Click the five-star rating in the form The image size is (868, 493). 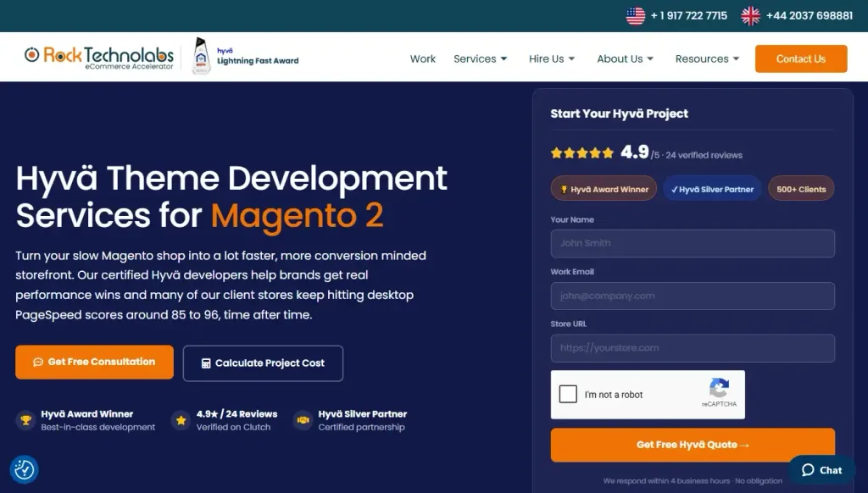(582, 152)
